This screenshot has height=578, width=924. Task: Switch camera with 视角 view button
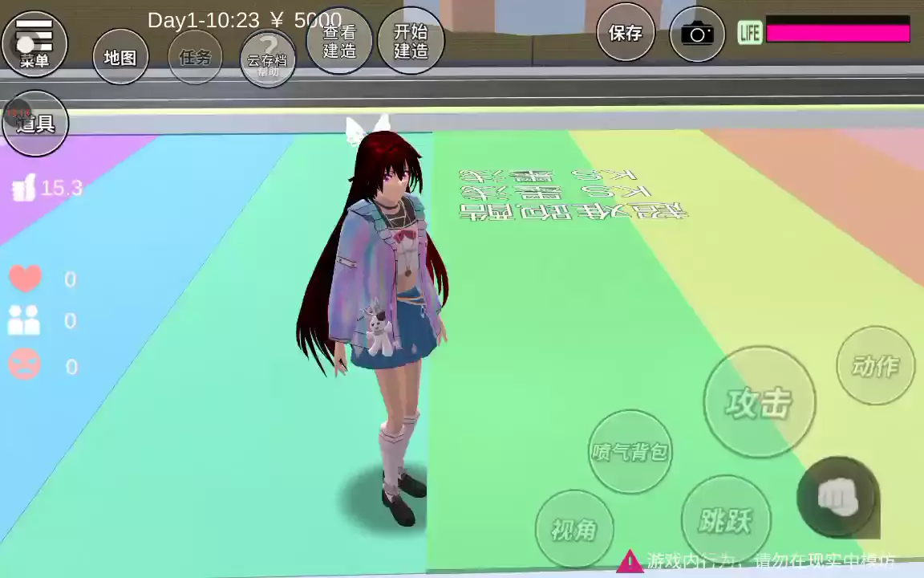click(573, 529)
